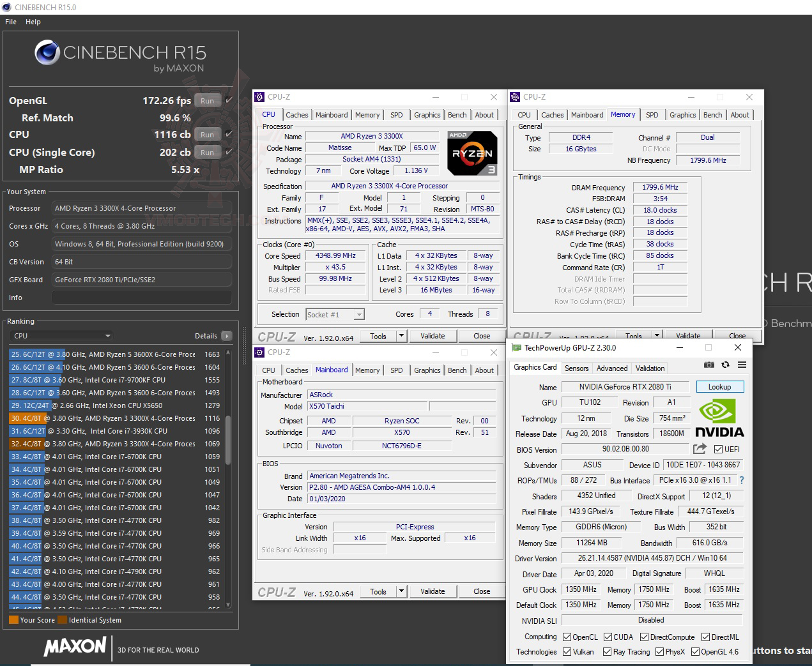Select the Ryzen 5 3600X ranking row scoring 1663
This screenshot has height=666, width=812.
[x=115, y=354]
